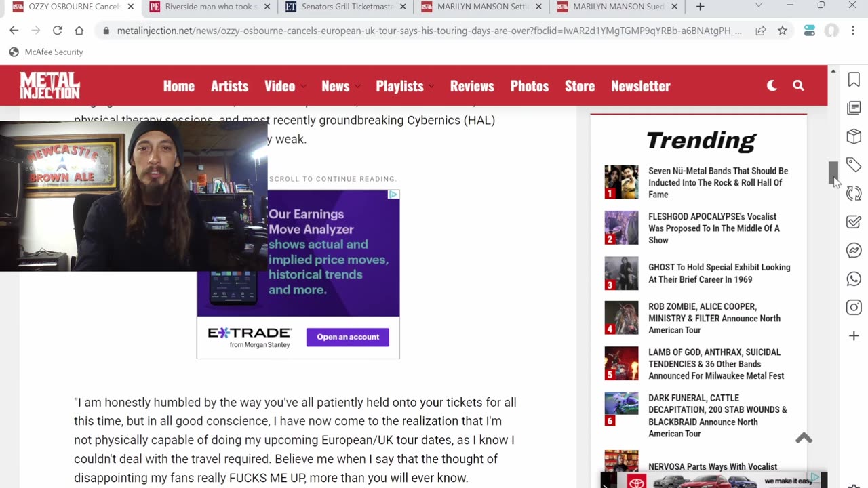The height and width of the screenshot is (488, 868).
Task: Open site search with the magnifier icon
Action: (x=798, y=85)
